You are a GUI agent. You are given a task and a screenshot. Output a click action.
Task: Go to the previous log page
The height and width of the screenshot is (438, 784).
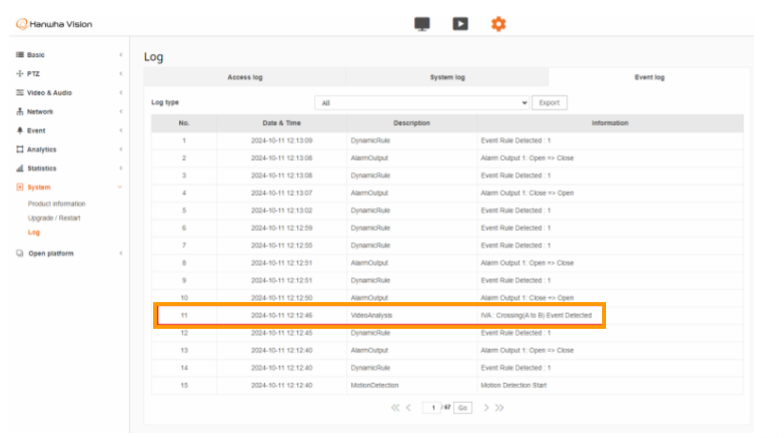coord(409,408)
